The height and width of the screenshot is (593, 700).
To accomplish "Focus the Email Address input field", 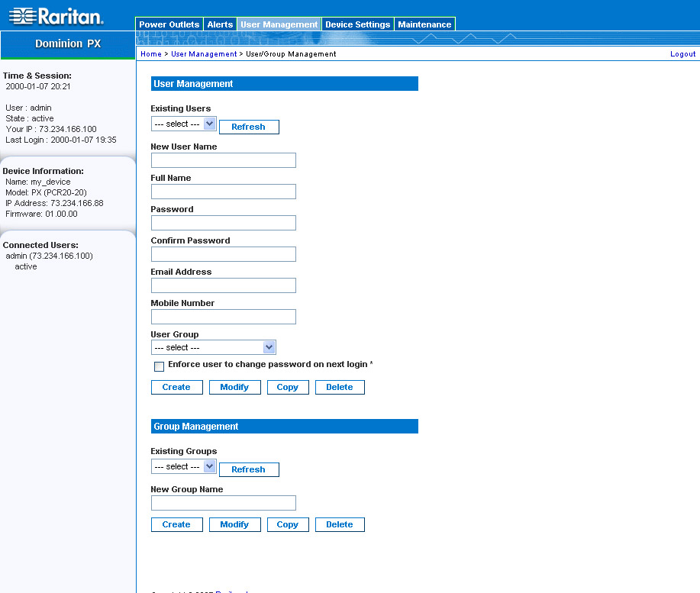I will point(223,285).
